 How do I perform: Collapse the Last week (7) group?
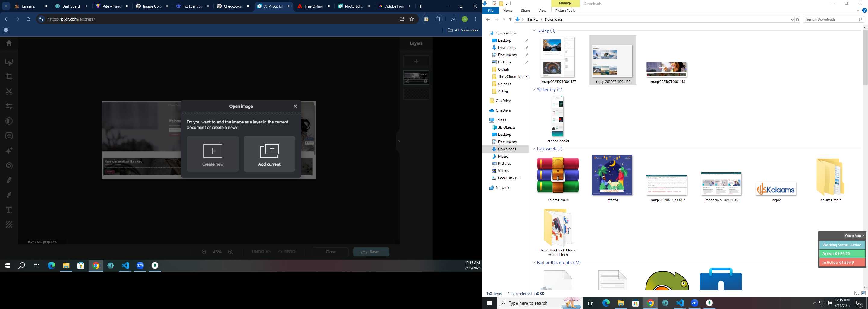534,149
